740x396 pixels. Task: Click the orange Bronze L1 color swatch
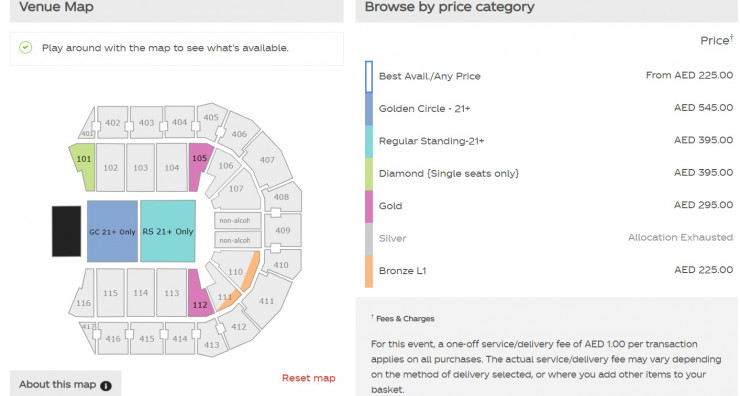(x=369, y=271)
